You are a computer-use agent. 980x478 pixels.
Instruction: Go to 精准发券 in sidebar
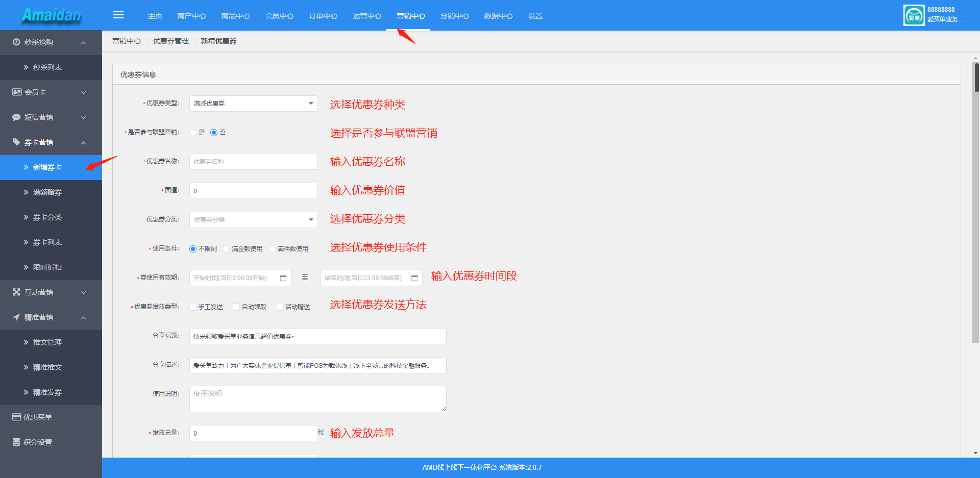[51, 392]
